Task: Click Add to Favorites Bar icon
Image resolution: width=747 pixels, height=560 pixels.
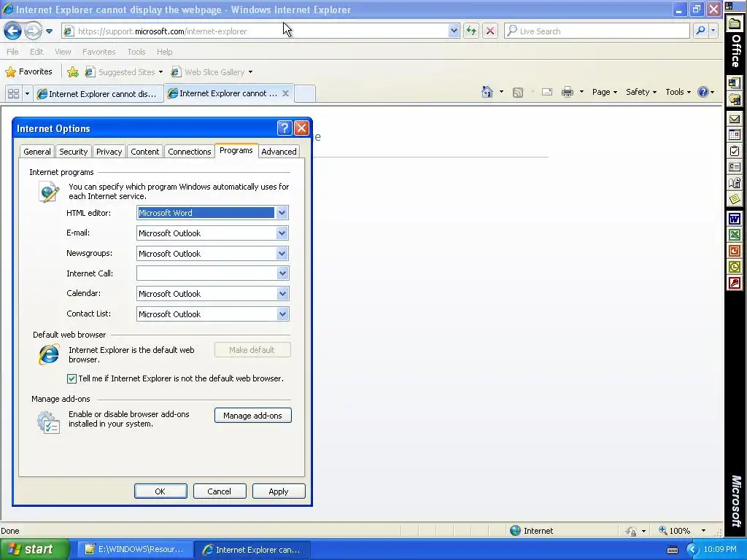Action: [73, 72]
